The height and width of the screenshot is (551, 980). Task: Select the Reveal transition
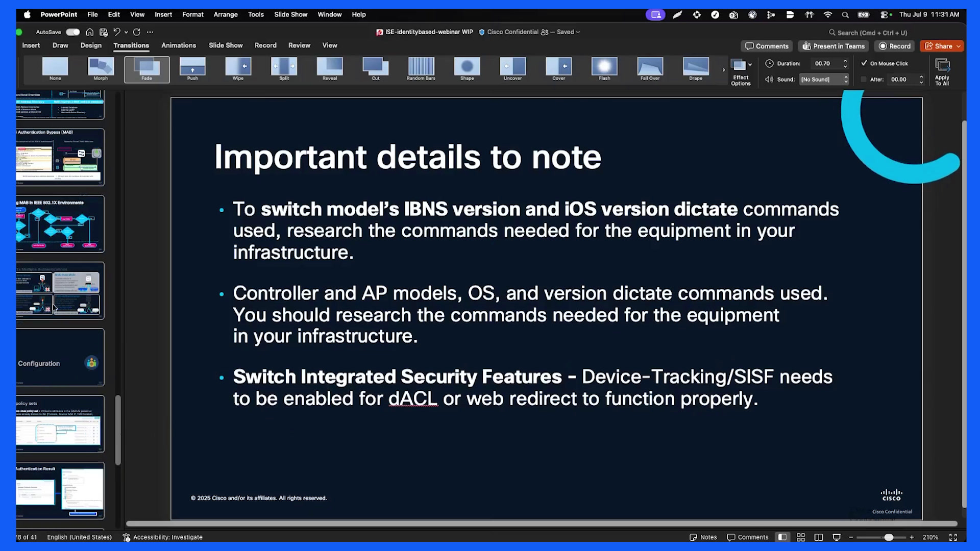(x=330, y=69)
